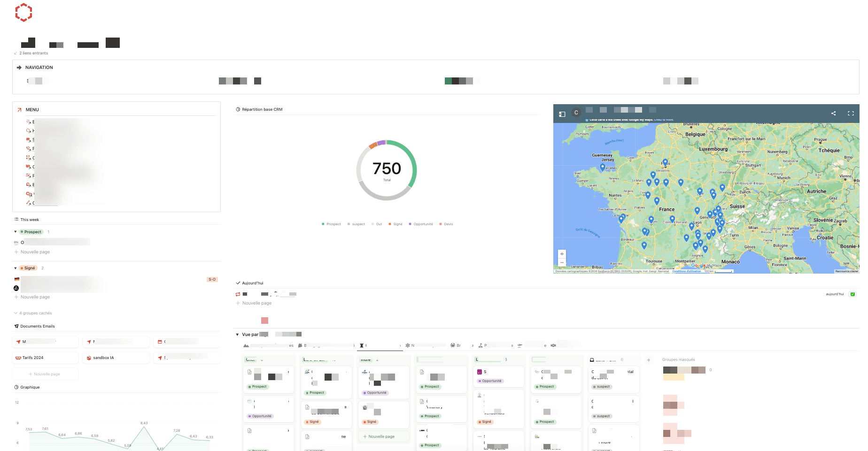The width and height of the screenshot is (868, 451).
Task: Collapse the 'Vue par' toggle section
Action: click(x=237, y=335)
